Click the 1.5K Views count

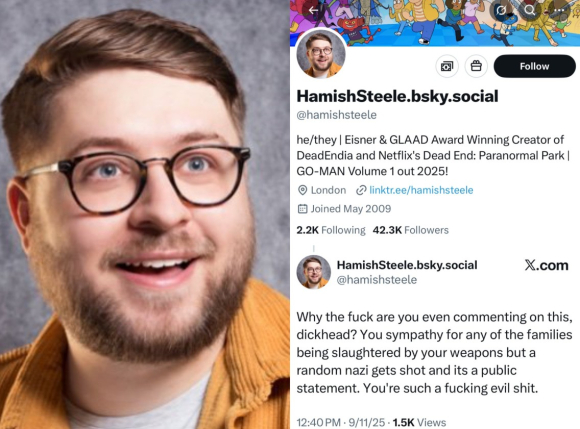tap(419, 422)
